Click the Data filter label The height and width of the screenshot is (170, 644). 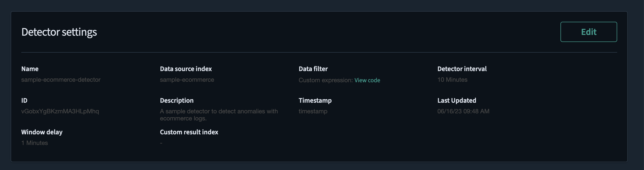click(313, 69)
